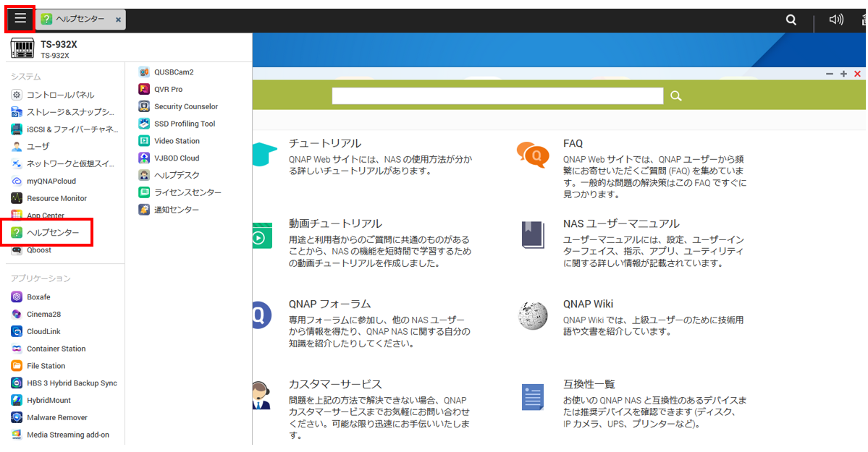Launch QVR Pro
This screenshot has height=452, width=868.
pos(161,89)
